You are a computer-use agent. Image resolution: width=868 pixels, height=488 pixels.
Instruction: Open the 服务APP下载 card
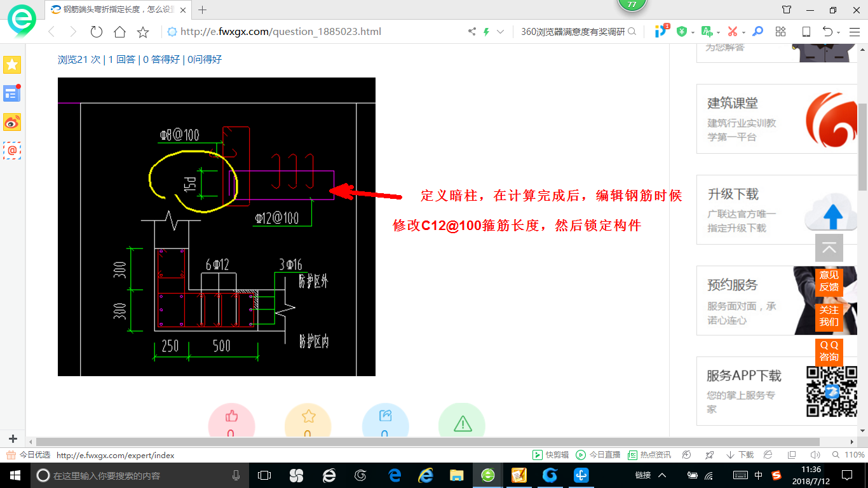[776, 391]
